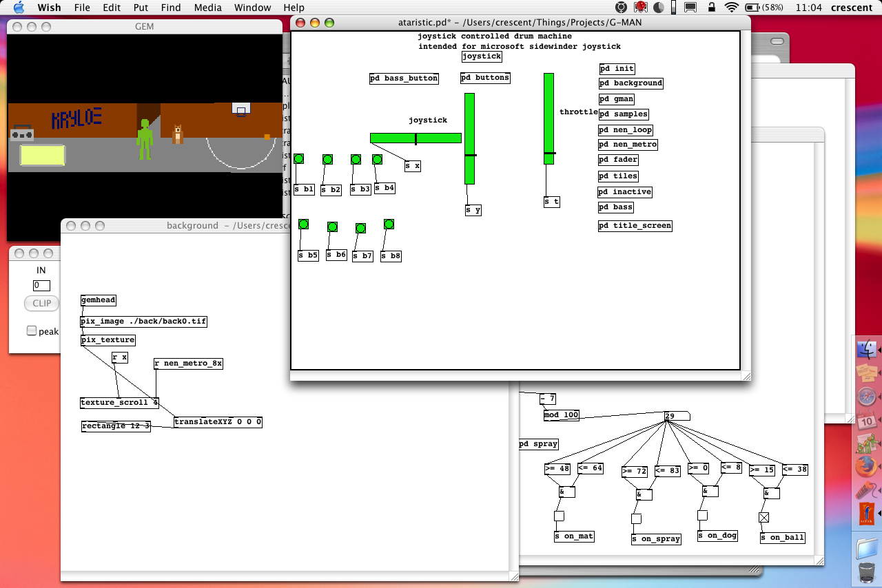Launch Safari from the dock
Viewport: 882px width, 588px height.
pyautogui.click(x=867, y=397)
